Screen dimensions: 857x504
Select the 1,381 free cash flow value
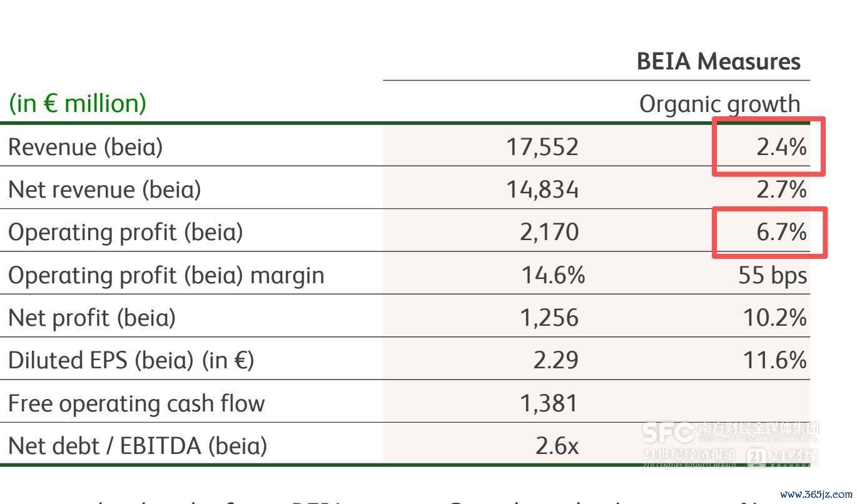[549, 403]
